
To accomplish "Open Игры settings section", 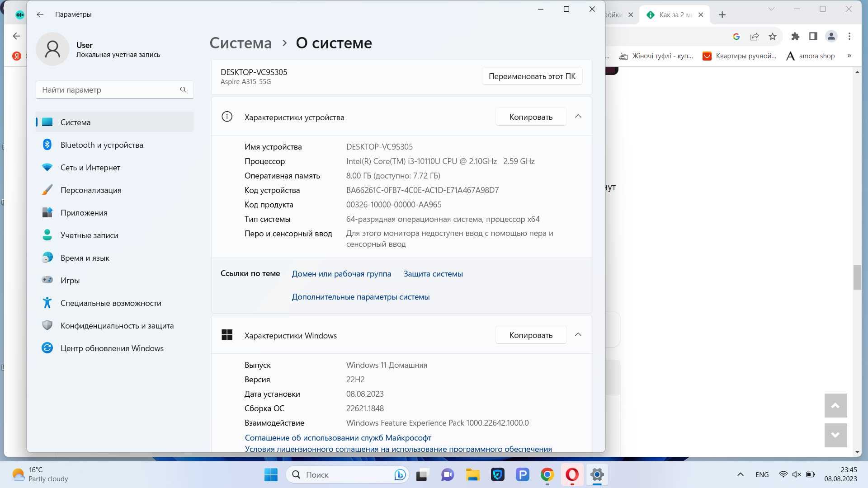I will tap(115, 281).
